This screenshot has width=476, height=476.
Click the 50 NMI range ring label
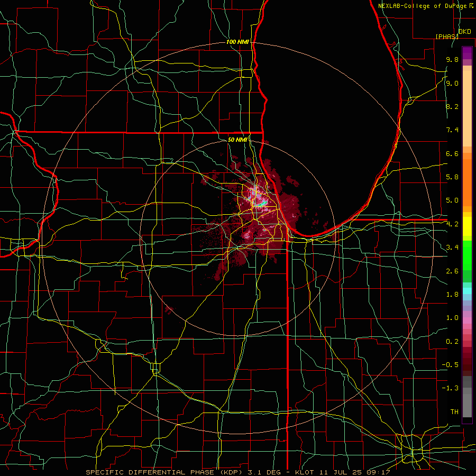click(237, 140)
